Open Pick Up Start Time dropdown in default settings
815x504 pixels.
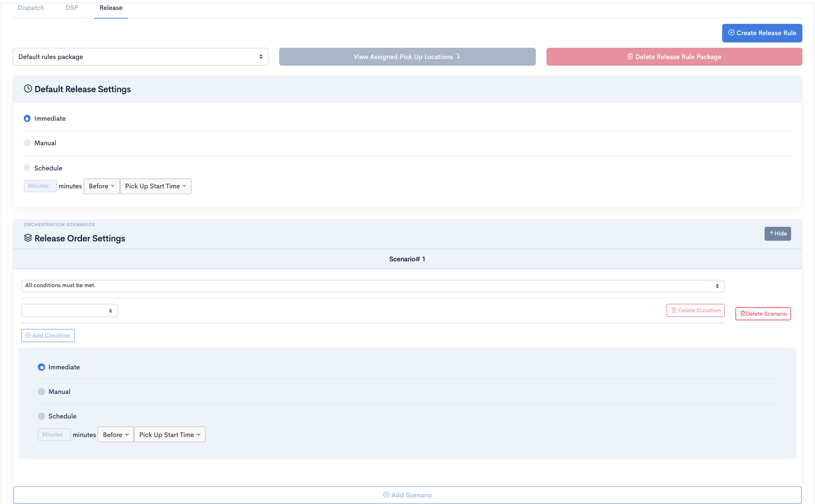pos(156,186)
